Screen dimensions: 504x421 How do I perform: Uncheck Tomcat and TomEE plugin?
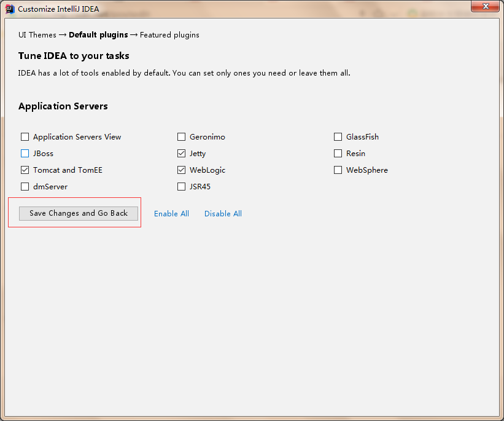(x=25, y=170)
